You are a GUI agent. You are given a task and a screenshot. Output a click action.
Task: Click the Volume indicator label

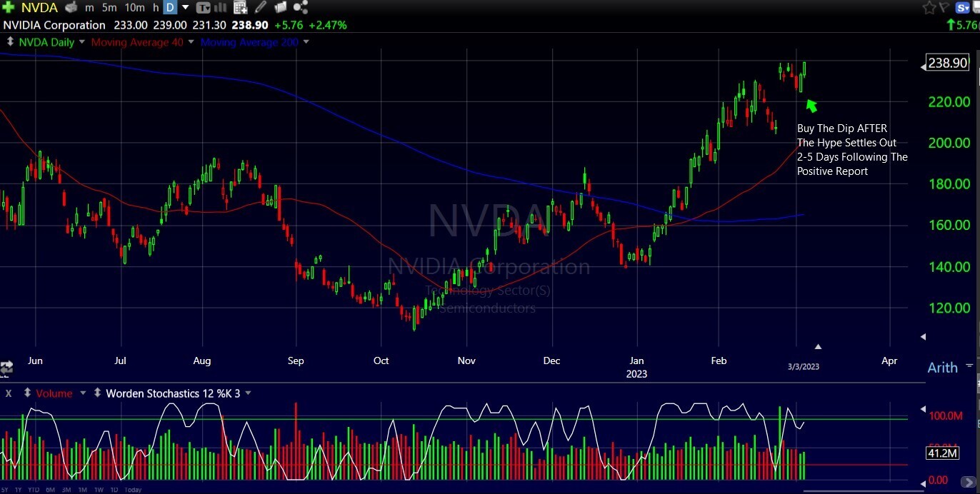coord(54,393)
